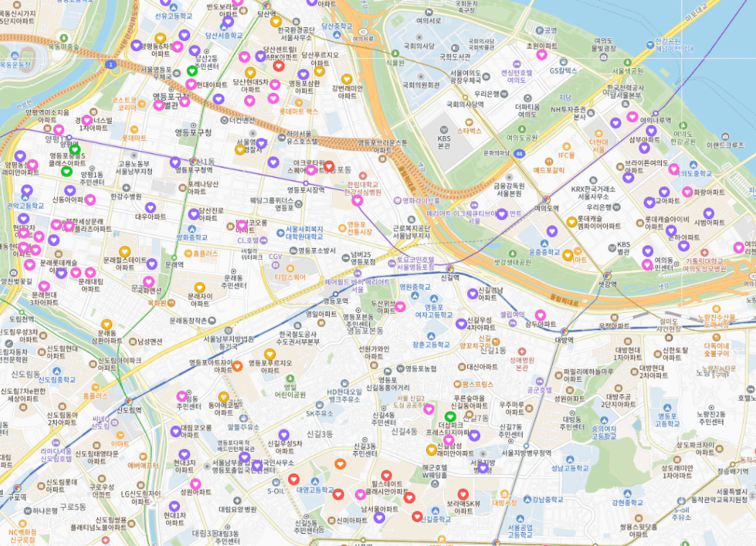756x546 pixels.
Task: Open the purple heart marker at 신길우성 4차아파트
Action: click(x=461, y=324)
